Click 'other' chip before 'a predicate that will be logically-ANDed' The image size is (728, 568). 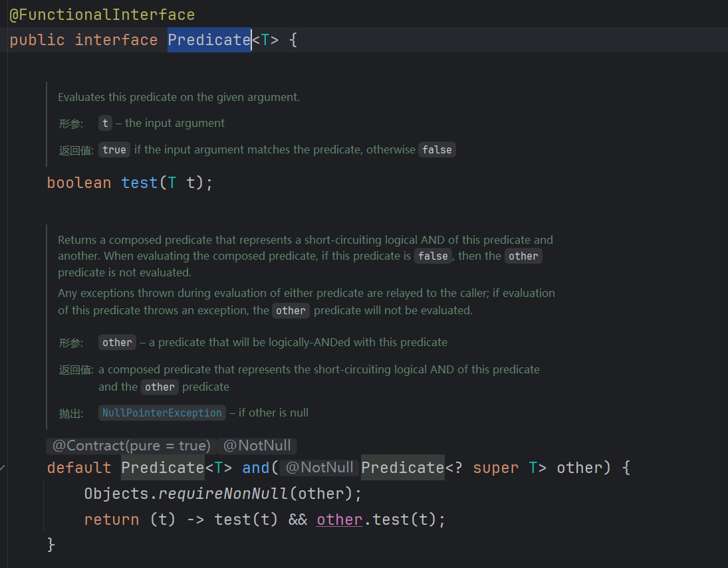[117, 343]
